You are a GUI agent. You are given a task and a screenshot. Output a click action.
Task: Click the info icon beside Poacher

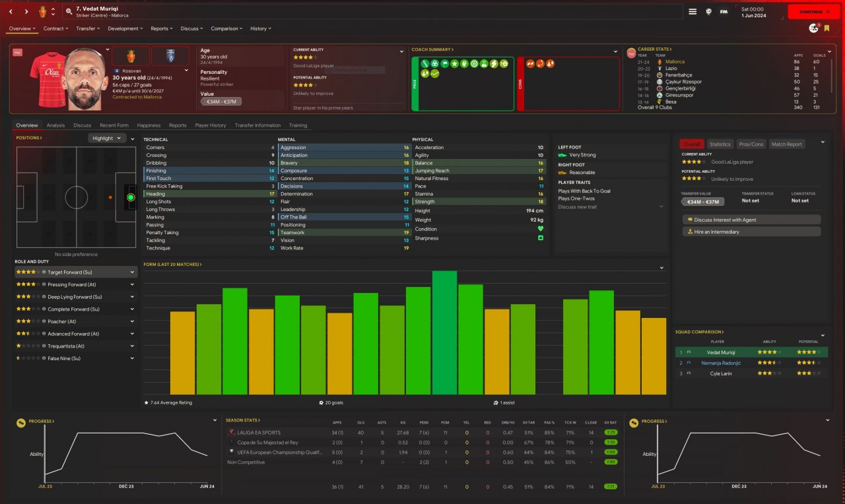(x=44, y=321)
